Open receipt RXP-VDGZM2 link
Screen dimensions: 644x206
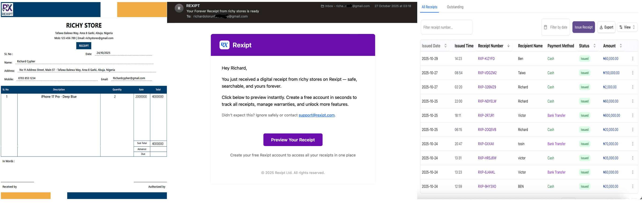(x=487, y=73)
